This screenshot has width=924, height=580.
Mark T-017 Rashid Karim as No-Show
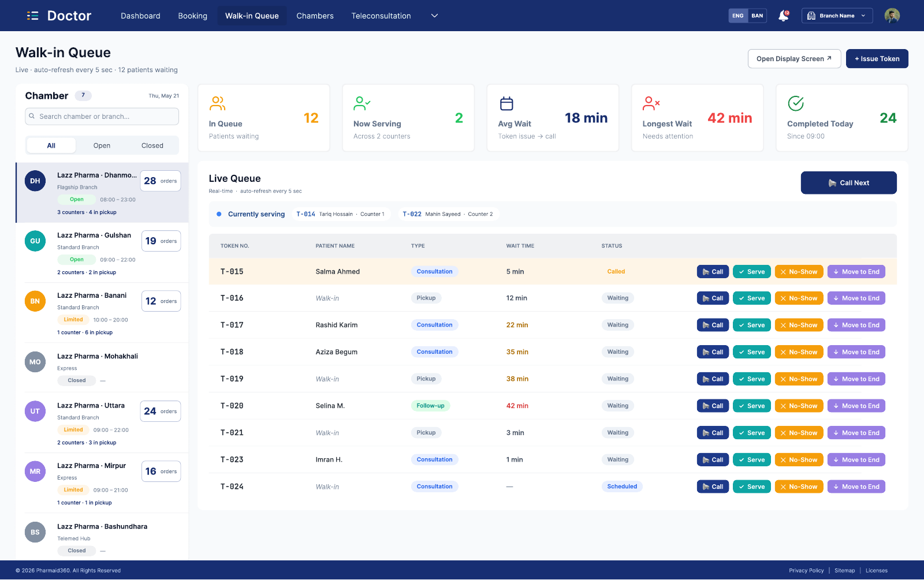(799, 325)
